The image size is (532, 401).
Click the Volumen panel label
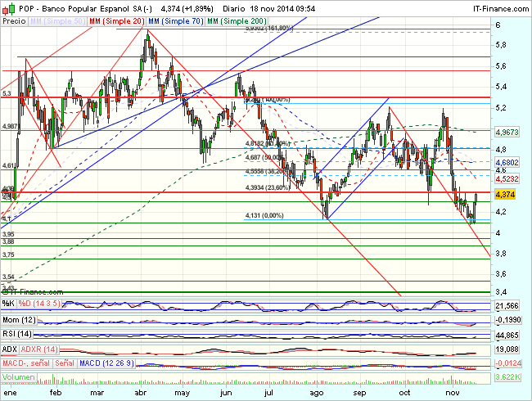(19, 377)
